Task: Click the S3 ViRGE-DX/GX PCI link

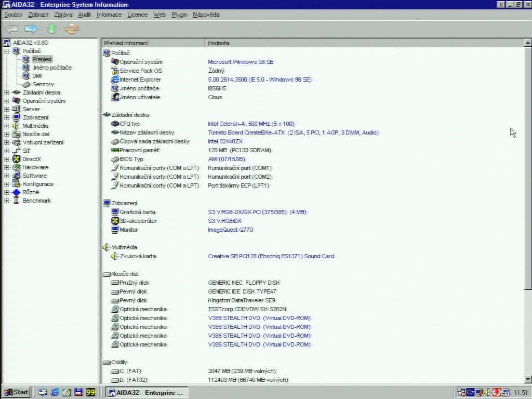Action: [257, 212]
